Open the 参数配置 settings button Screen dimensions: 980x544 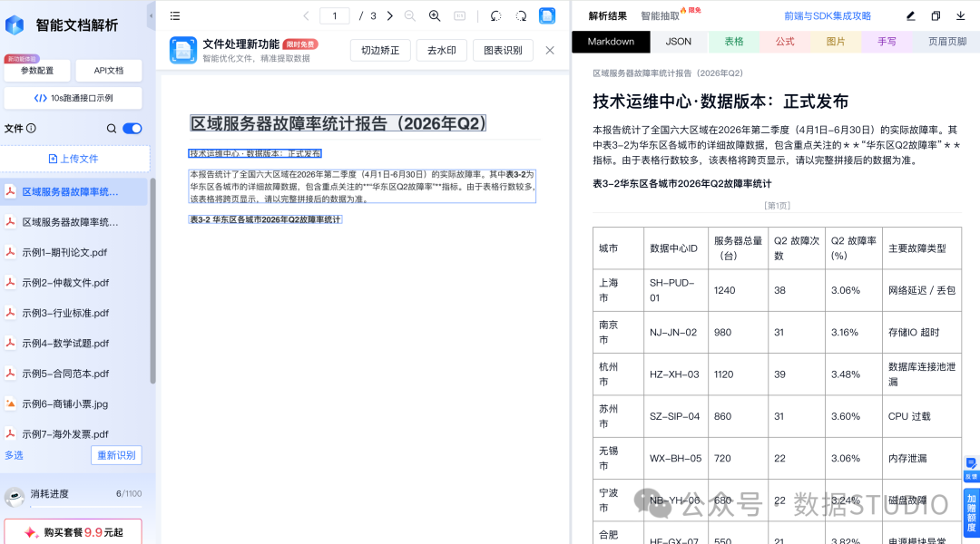pyautogui.click(x=37, y=71)
